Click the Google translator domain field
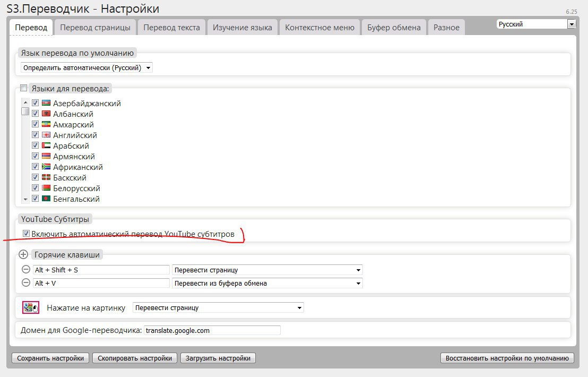Viewport: 588px width, 377px height. [x=212, y=330]
